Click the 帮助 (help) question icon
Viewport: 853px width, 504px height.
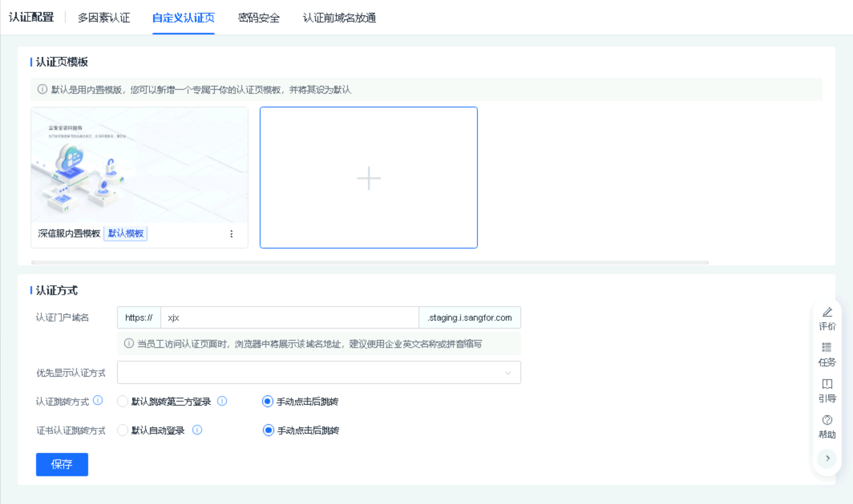point(827,421)
